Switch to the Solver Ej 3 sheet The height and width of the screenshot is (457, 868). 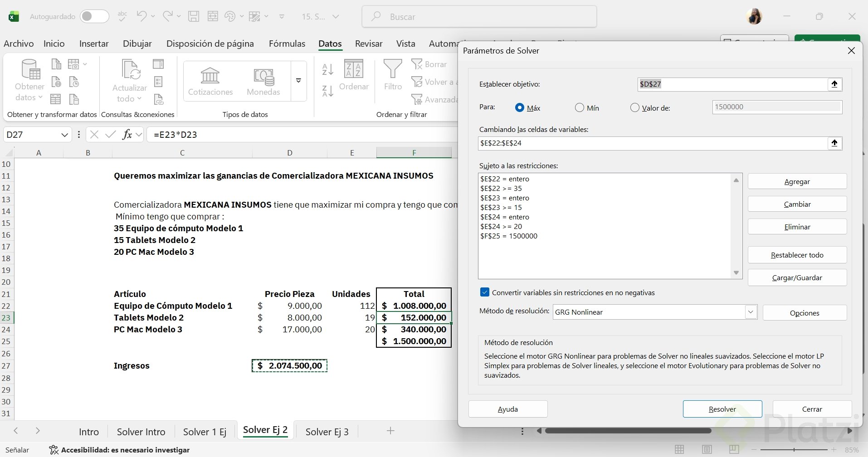coord(327,432)
